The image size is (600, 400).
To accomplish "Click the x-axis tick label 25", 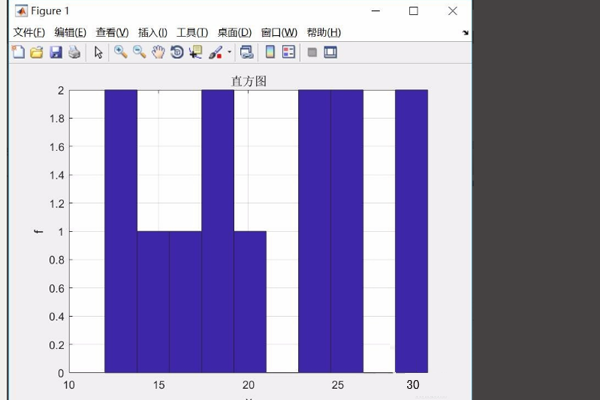I will [338, 385].
